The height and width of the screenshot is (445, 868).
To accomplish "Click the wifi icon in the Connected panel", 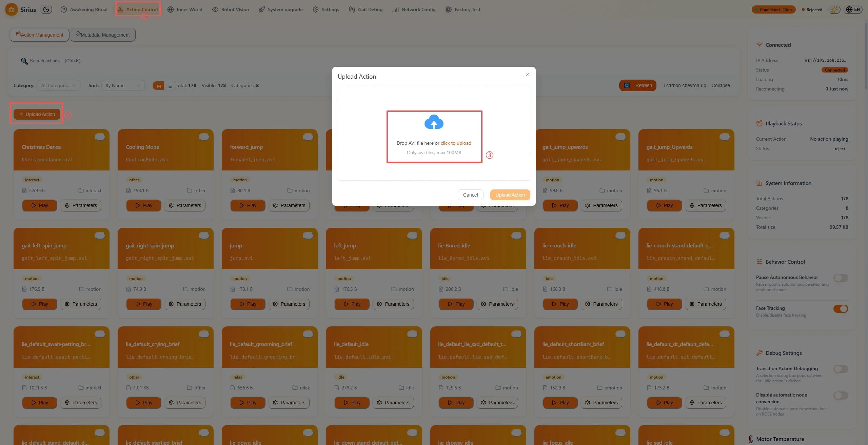I will click(759, 45).
